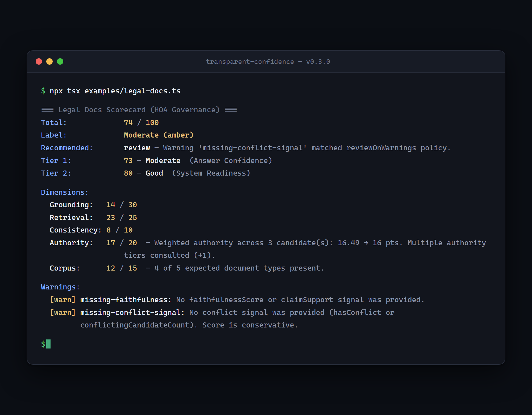Click the 'Recommended:' field name
This screenshot has height=415, width=532.
(67, 148)
